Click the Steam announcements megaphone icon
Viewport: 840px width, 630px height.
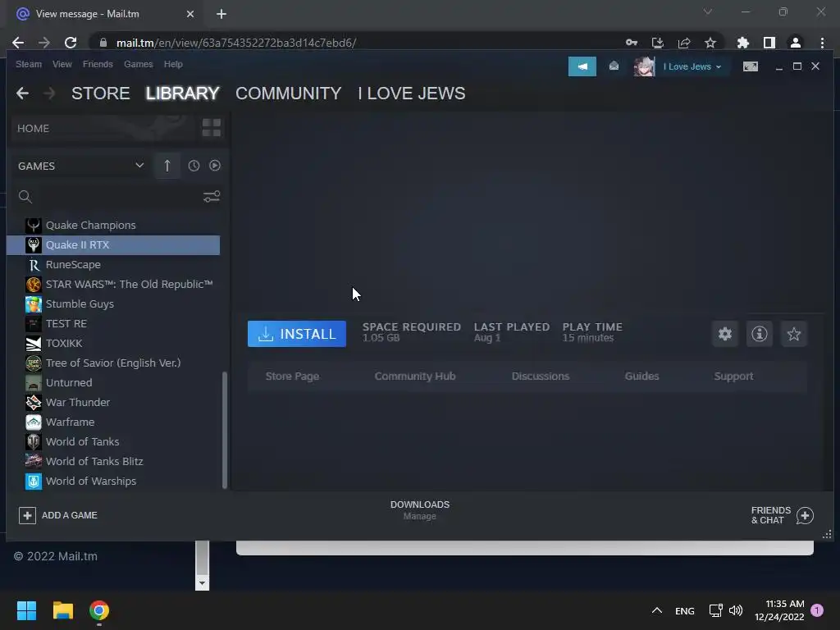pyautogui.click(x=582, y=66)
